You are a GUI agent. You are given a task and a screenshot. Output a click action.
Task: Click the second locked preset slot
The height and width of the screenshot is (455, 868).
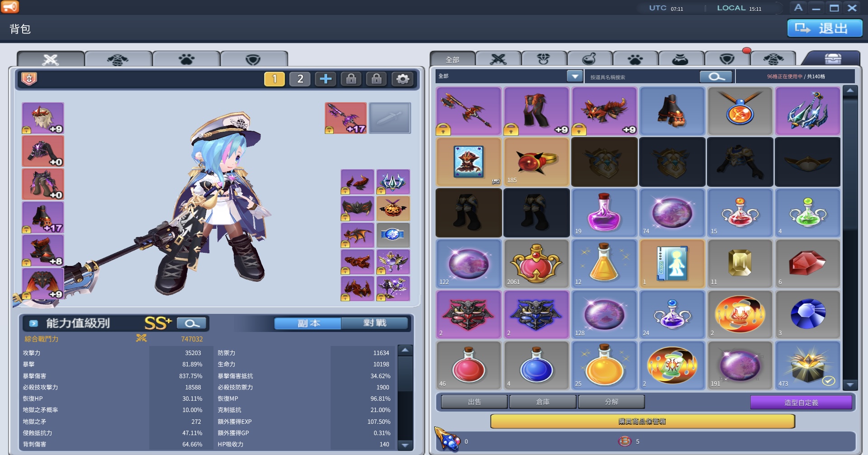pos(376,79)
